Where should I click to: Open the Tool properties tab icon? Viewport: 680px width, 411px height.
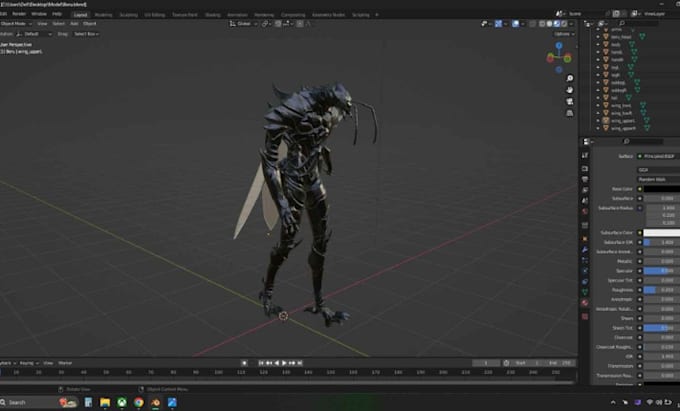coord(585,155)
